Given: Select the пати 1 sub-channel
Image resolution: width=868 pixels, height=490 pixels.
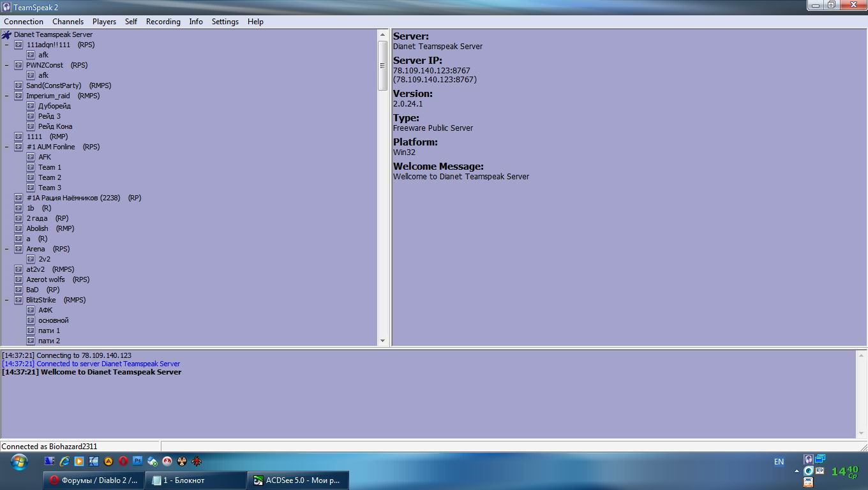Looking at the screenshot, I should [x=49, y=330].
